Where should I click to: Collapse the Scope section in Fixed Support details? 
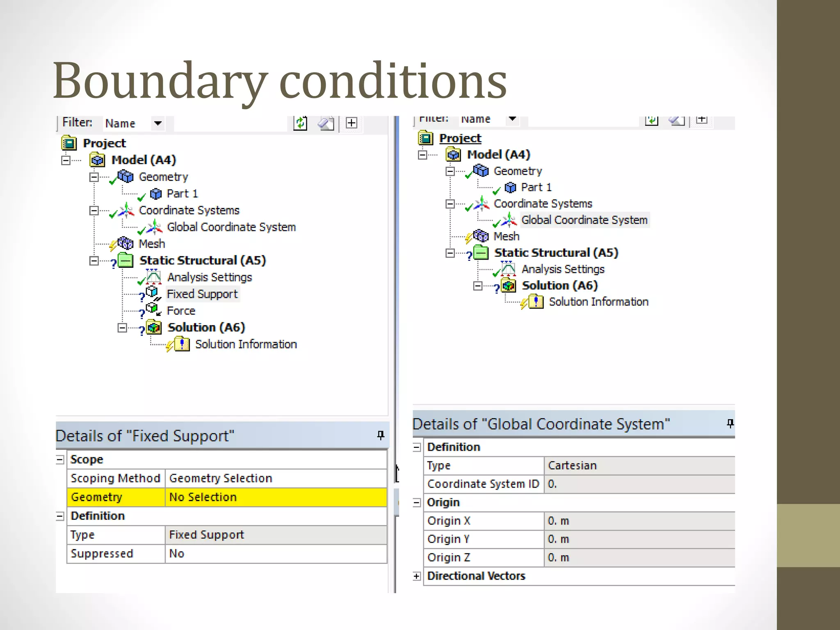(60, 459)
